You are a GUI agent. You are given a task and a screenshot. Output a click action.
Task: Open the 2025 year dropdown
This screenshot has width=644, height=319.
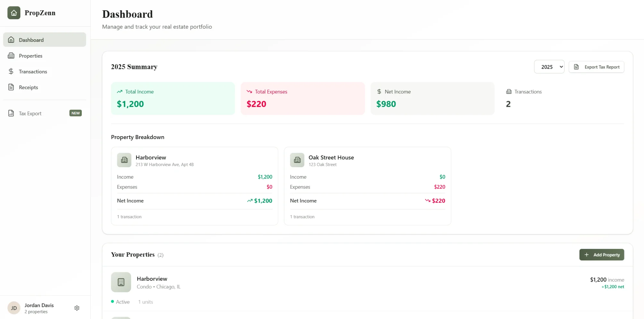pos(549,67)
